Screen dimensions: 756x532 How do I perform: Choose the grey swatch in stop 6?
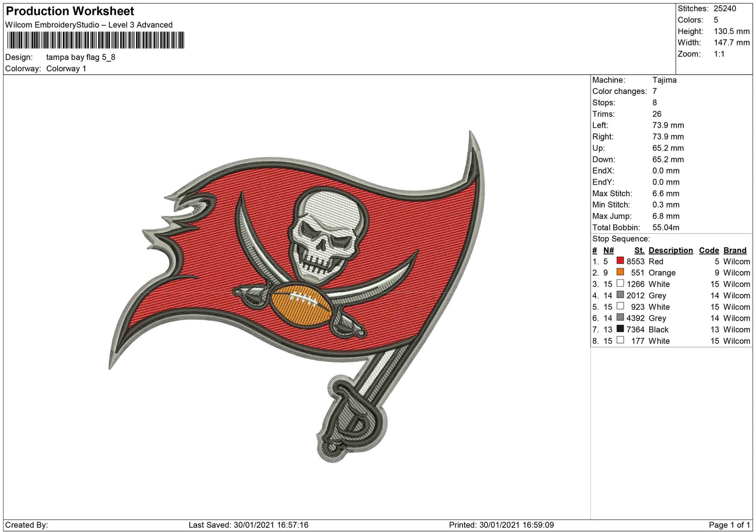click(620, 318)
